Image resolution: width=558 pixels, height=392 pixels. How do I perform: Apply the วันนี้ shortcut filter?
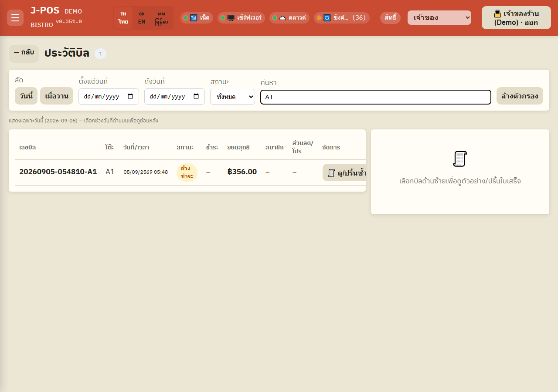coord(26,96)
